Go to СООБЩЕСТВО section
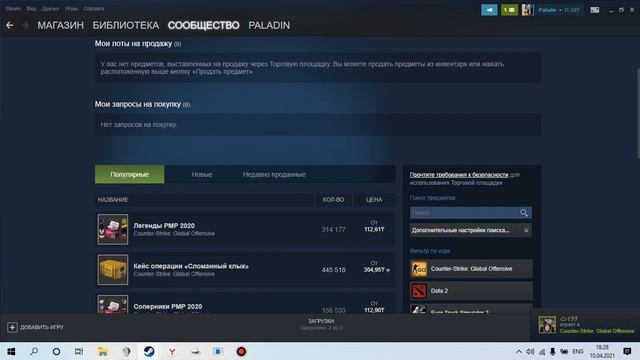This screenshot has width=640, height=360. pyautogui.click(x=204, y=25)
